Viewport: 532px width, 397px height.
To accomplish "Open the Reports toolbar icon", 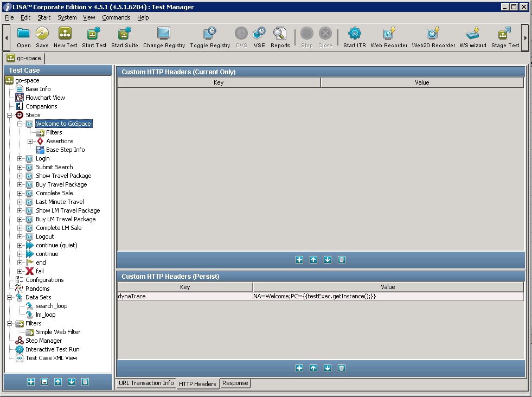I will tap(280, 33).
